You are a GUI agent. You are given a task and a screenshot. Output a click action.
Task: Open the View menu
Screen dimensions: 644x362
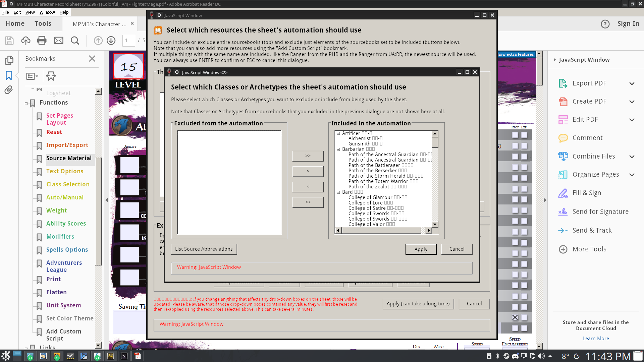click(x=30, y=12)
